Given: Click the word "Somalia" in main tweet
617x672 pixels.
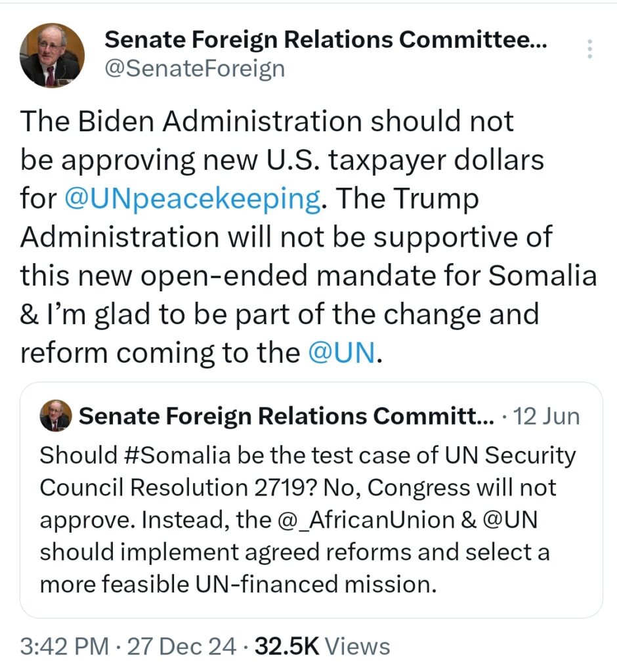Looking at the screenshot, I should coord(540,275).
